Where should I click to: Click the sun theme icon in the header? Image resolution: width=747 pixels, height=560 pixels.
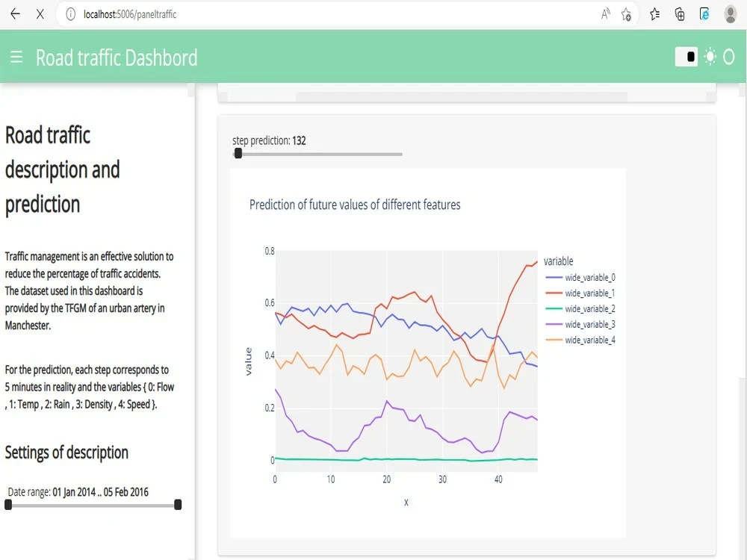(710, 56)
